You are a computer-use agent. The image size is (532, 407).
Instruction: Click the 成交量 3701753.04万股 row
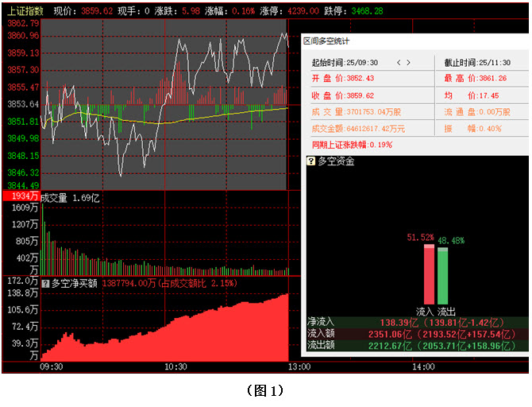[x=357, y=112]
